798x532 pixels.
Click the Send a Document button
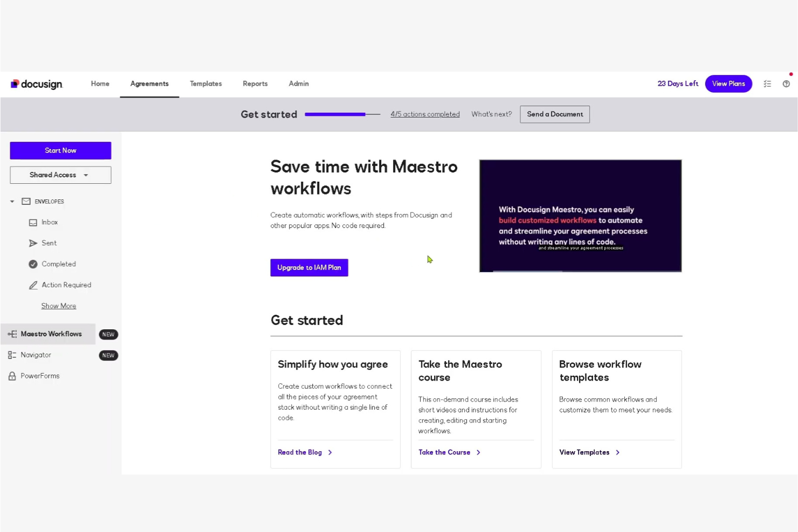point(555,114)
